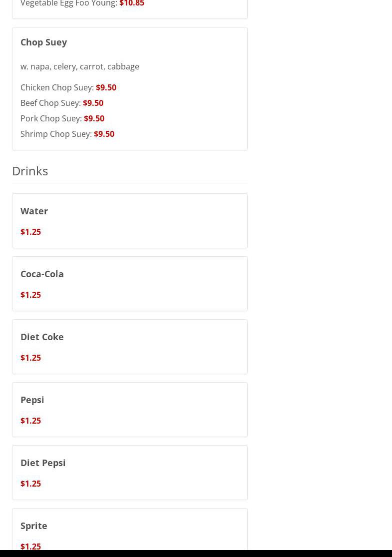The width and height of the screenshot is (392, 557).
Task: Click the $1.25 price under Sprite
Action: pos(30,546)
